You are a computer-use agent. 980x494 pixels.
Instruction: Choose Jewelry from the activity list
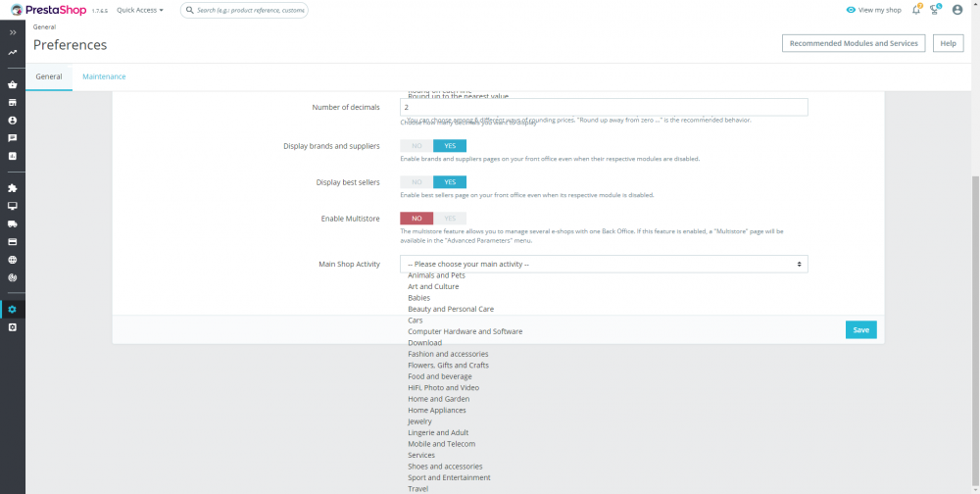tap(419, 421)
